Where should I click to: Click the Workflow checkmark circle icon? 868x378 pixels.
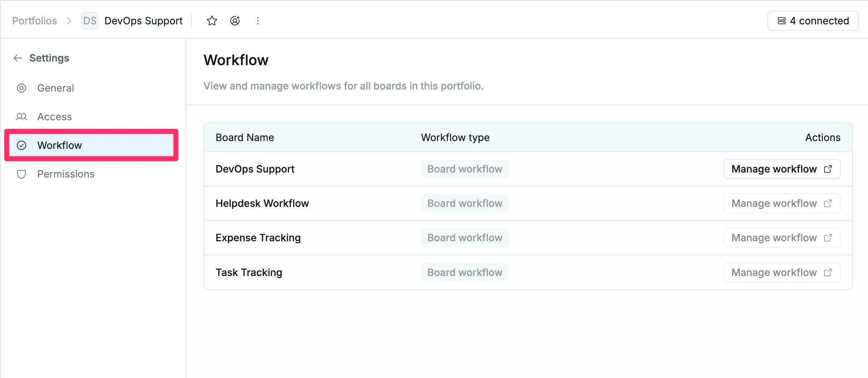[21, 145]
